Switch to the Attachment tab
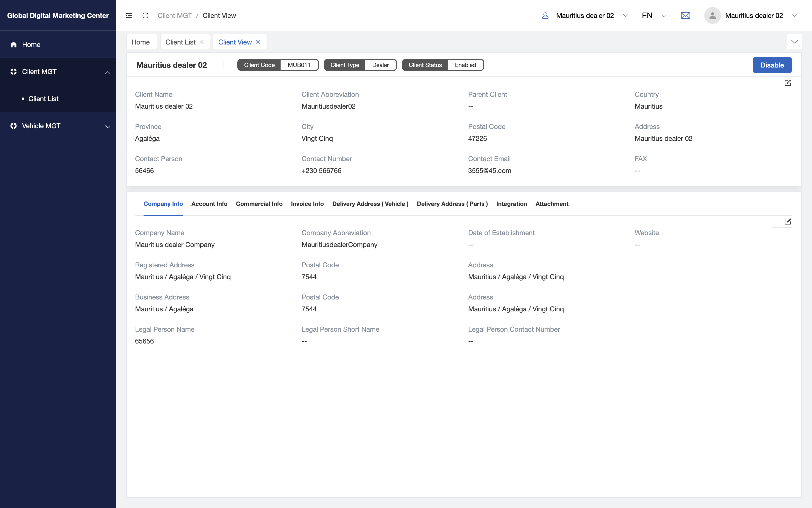 (x=552, y=204)
